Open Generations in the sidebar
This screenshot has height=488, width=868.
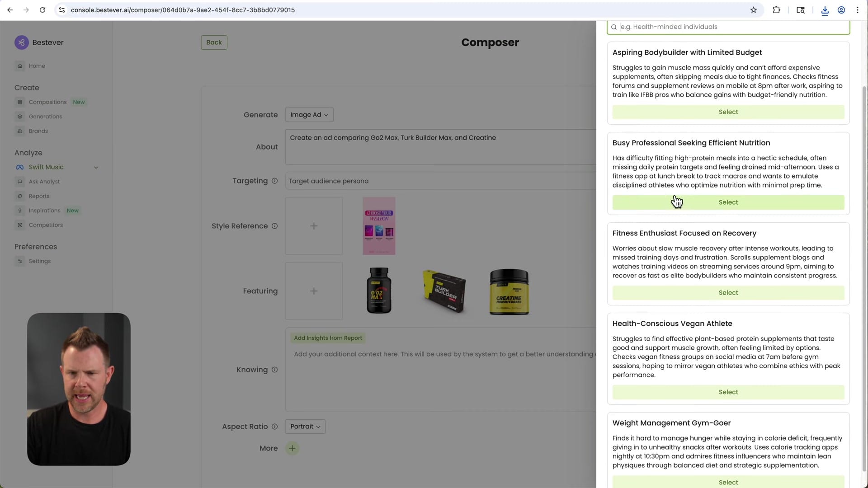tap(45, 117)
